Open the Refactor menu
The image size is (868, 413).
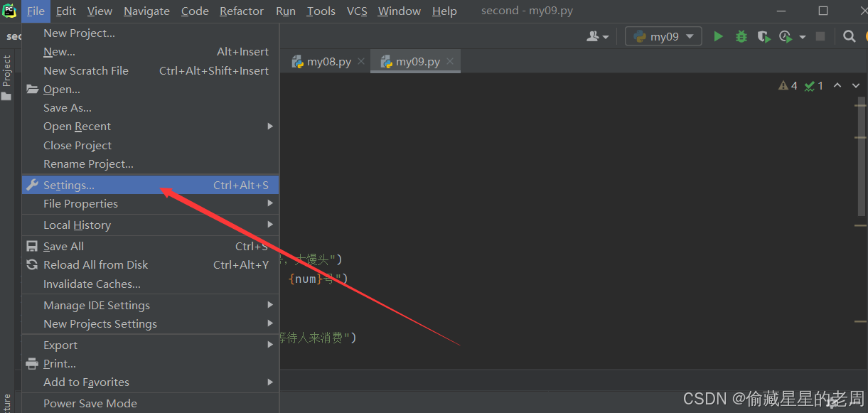click(241, 11)
